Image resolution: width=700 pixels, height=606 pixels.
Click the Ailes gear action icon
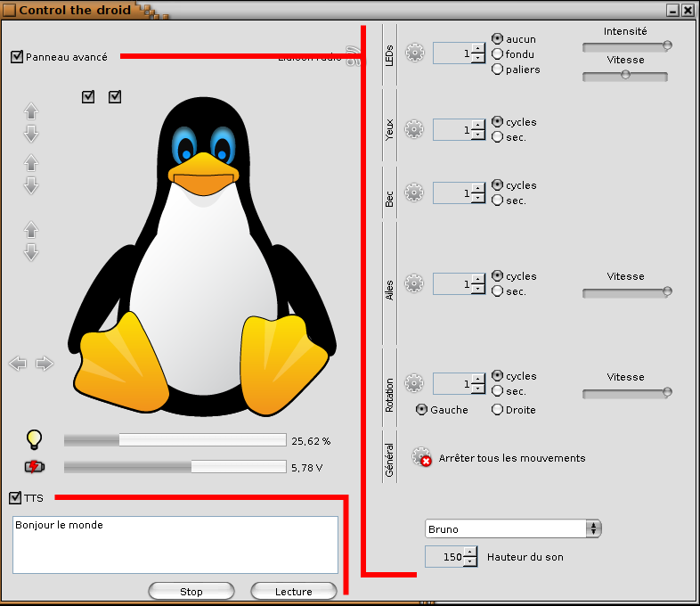click(414, 283)
